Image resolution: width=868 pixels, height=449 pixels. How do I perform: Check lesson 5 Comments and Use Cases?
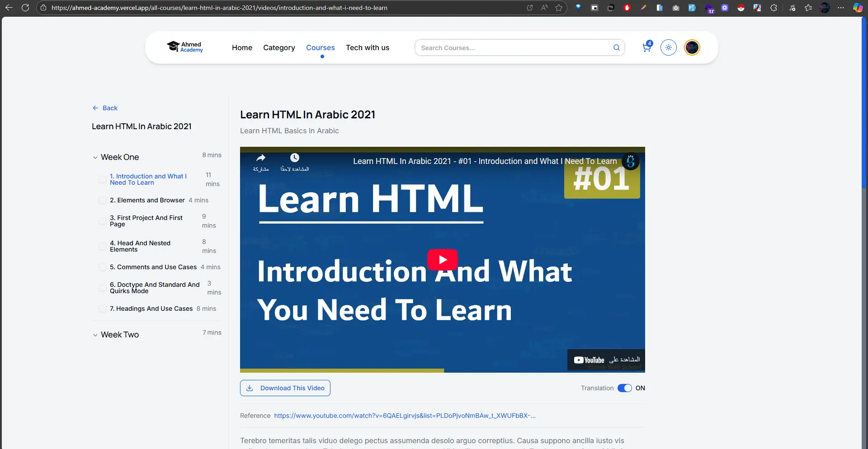(x=103, y=267)
